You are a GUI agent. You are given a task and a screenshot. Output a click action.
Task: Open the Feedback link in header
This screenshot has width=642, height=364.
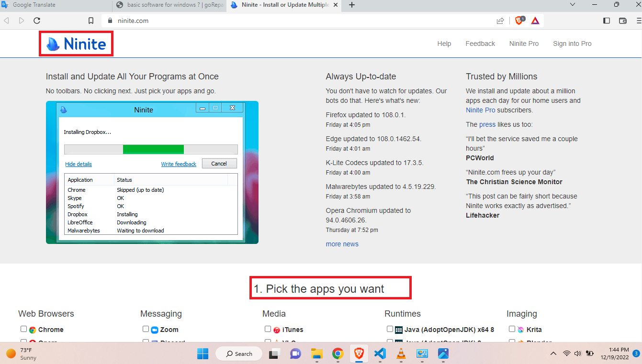click(x=480, y=44)
